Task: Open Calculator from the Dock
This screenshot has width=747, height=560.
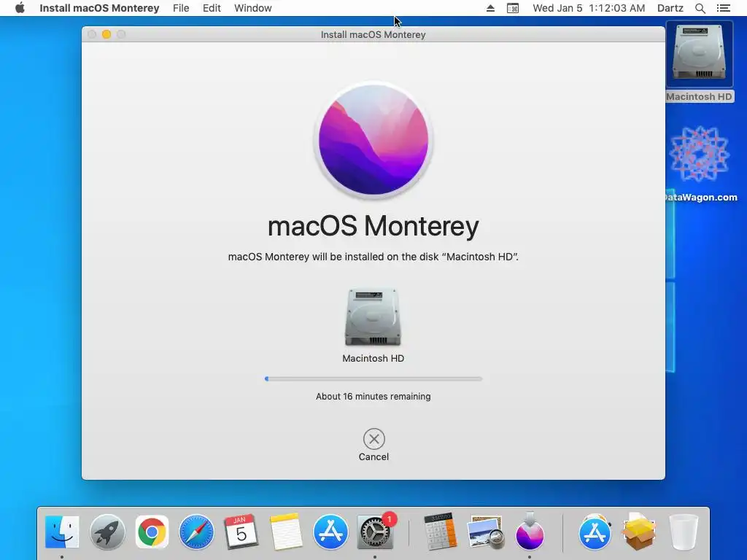Action: 440,532
